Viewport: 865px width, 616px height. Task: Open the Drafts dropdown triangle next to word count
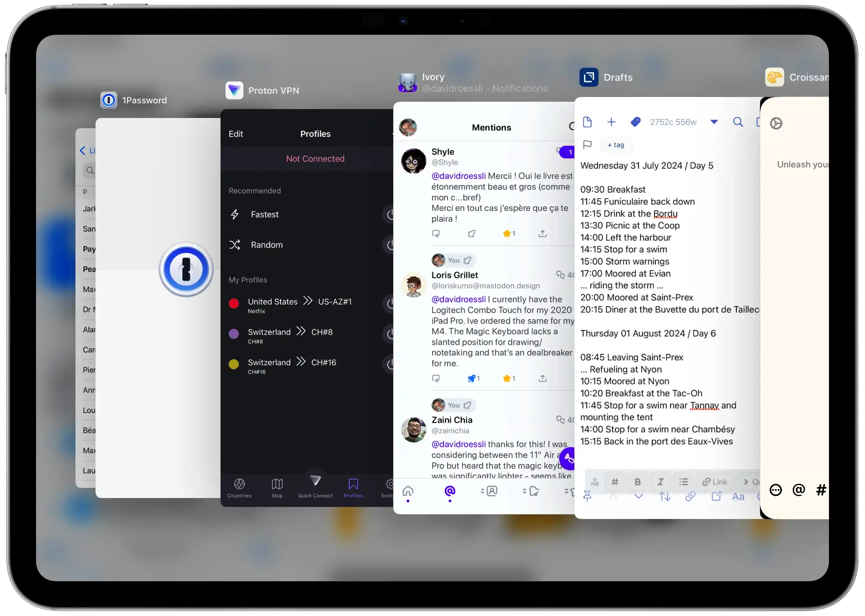[714, 122]
